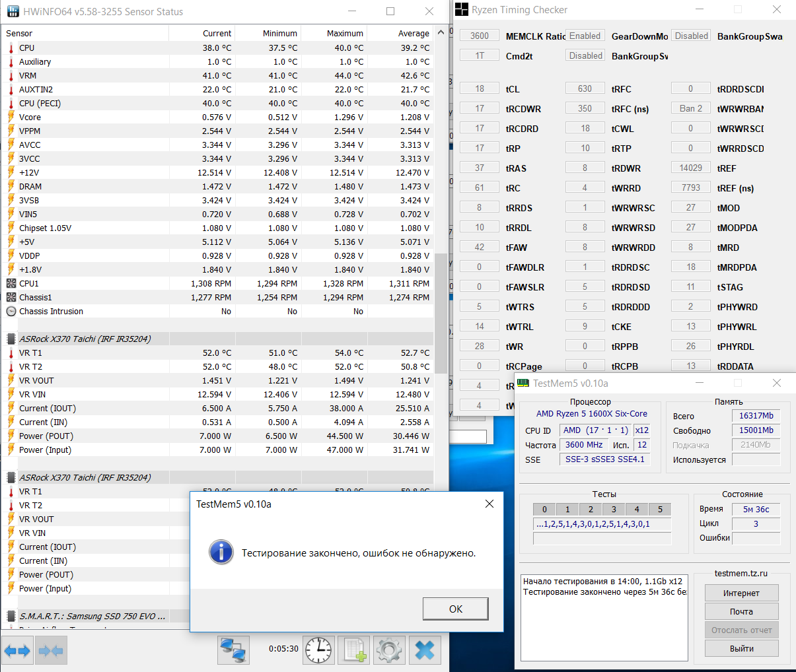Click the thermometer icon of the VRM row
This screenshot has width=796, height=672.
[x=11, y=75]
